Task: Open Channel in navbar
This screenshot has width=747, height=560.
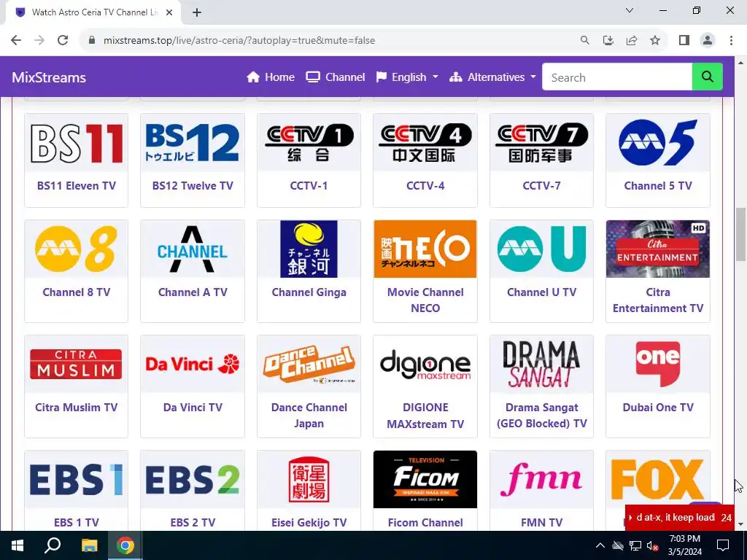Action: [336, 77]
